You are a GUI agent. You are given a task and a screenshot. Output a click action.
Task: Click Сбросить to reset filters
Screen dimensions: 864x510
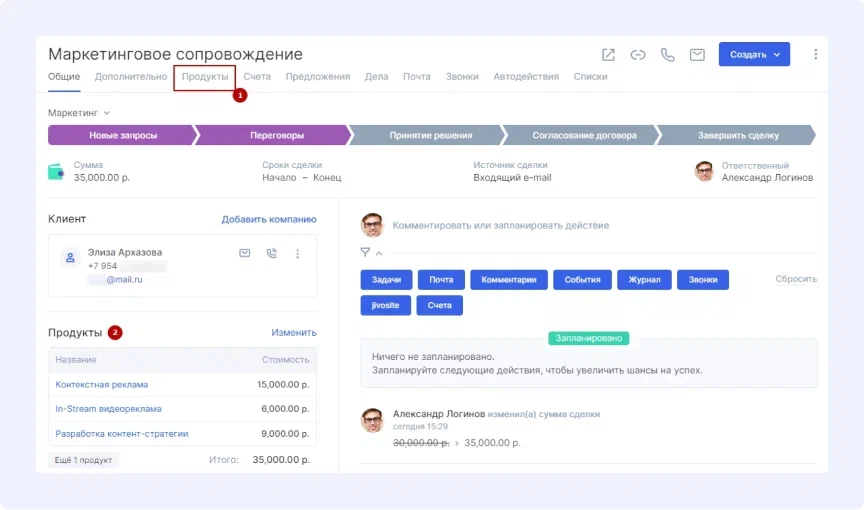796,279
